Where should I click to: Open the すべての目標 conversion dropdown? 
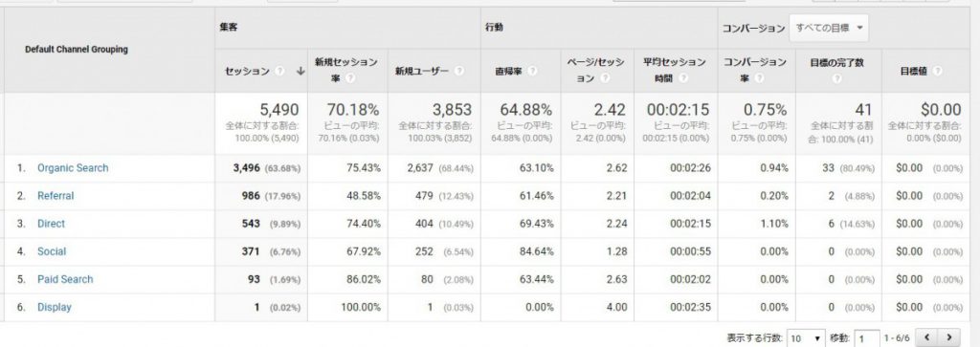tap(829, 28)
